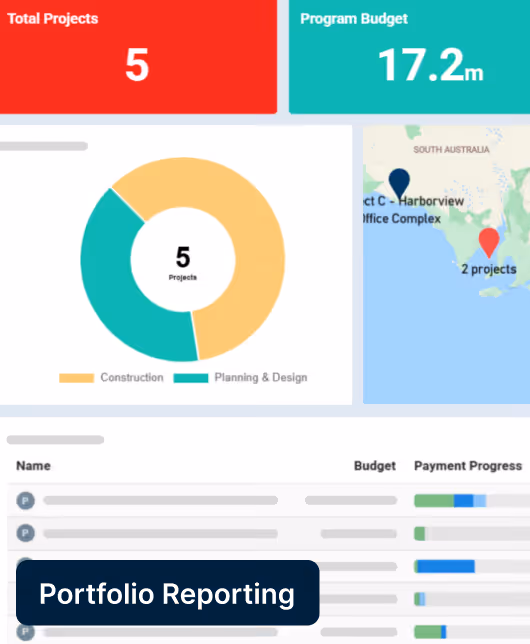Click the Planning & Design legend label

261,377
